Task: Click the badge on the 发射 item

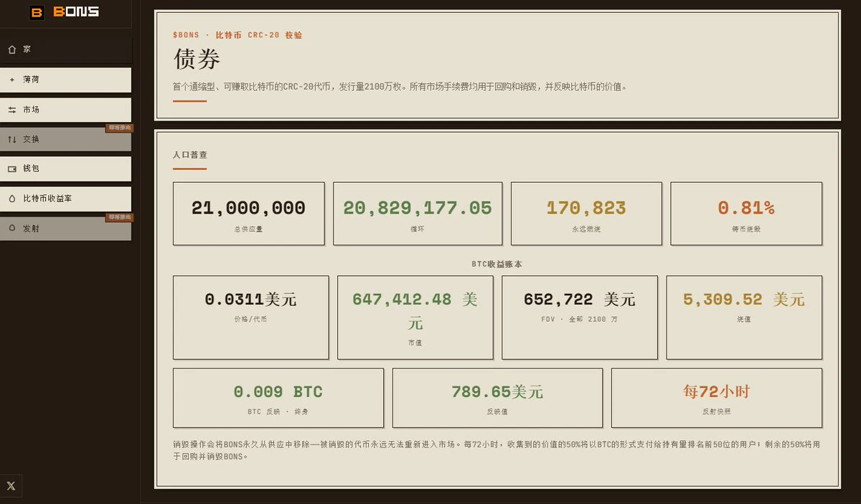Action: tap(119, 217)
